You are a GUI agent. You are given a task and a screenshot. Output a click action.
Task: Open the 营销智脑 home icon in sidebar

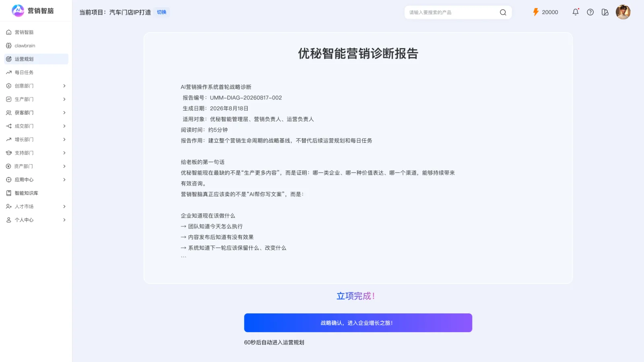coord(9,32)
